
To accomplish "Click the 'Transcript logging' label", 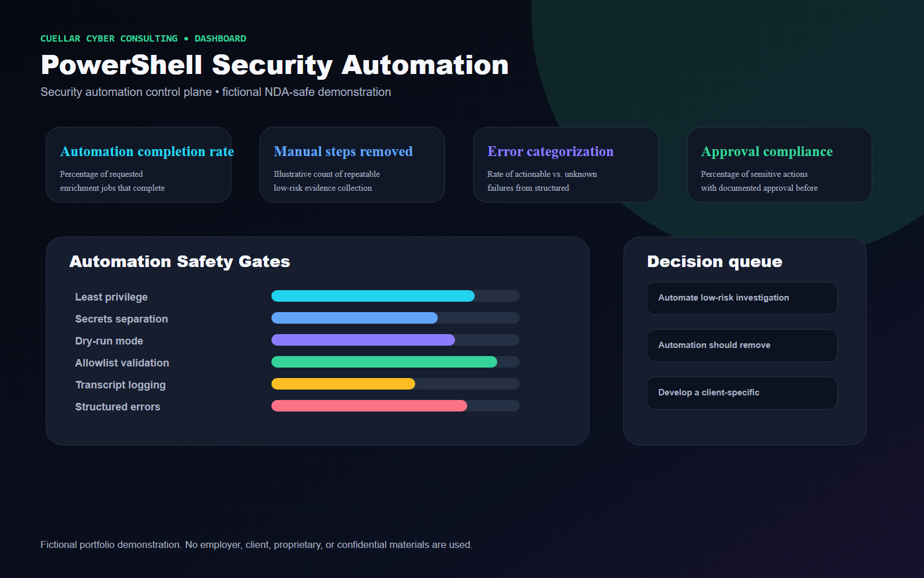I will (120, 385).
